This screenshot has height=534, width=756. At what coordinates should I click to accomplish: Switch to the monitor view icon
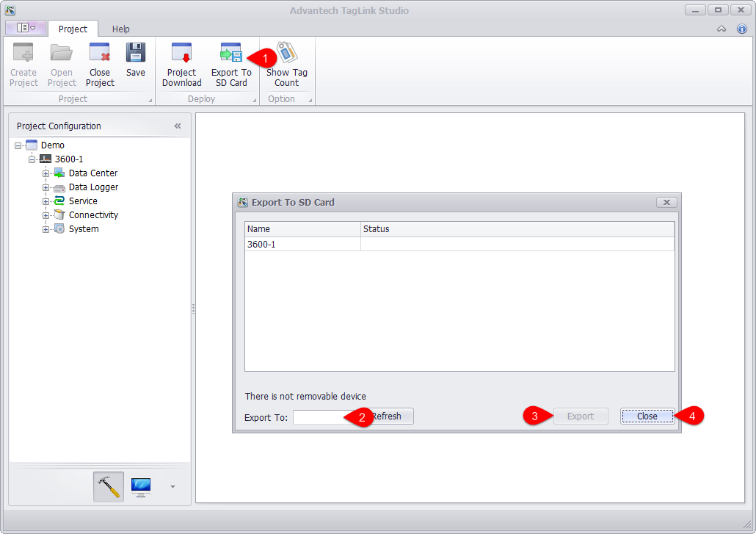tap(141, 486)
